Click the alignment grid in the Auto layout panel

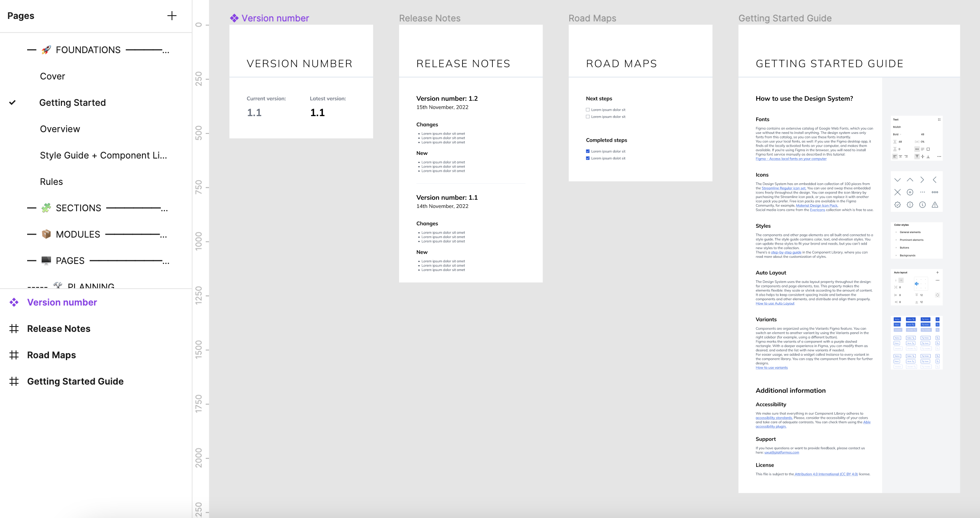pos(921,283)
